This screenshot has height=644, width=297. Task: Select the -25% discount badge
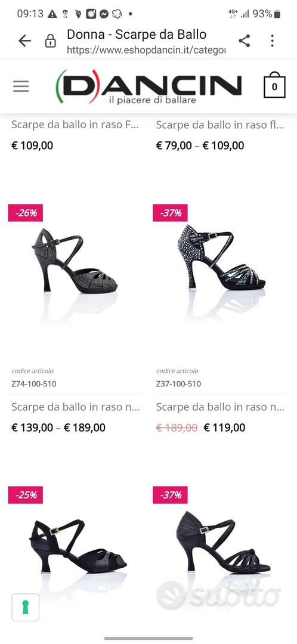click(26, 495)
